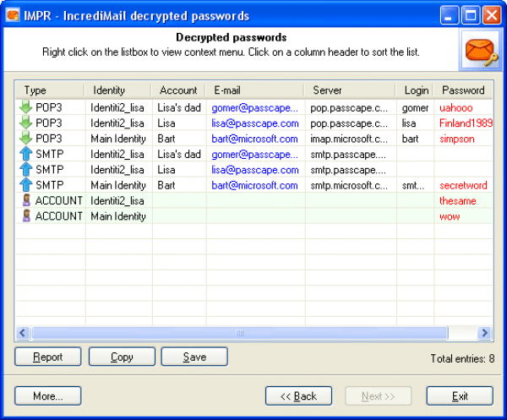Save the decrypted passwords list
Screen dimensions: 507x420
[x=194, y=357]
